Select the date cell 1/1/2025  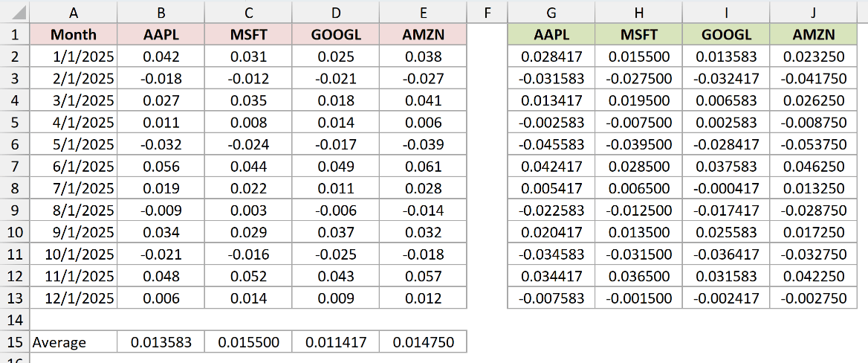click(73, 57)
